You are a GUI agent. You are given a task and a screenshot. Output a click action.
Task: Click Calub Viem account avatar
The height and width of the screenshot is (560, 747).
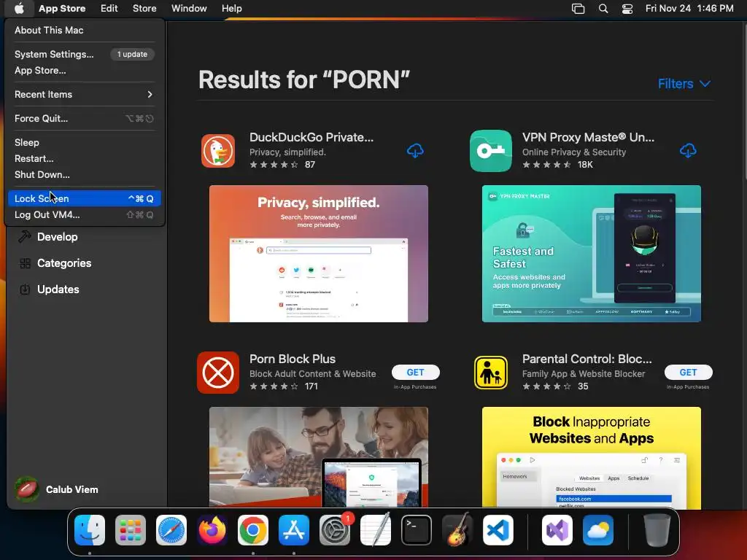coord(27,489)
